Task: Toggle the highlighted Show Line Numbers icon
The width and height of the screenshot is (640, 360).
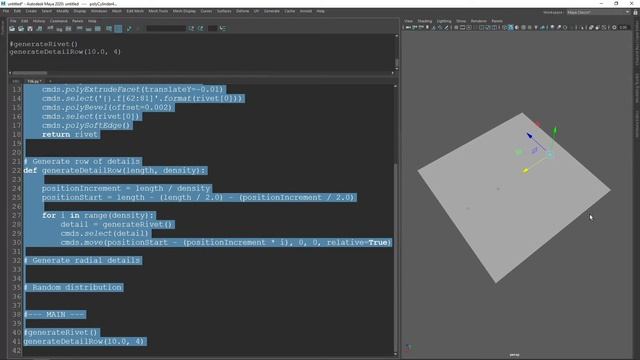Action: pyautogui.click(x=118, y=29)
